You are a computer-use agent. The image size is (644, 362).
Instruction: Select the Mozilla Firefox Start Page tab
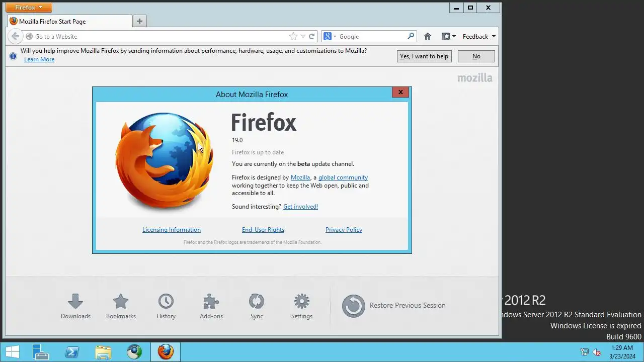point(70,21)
